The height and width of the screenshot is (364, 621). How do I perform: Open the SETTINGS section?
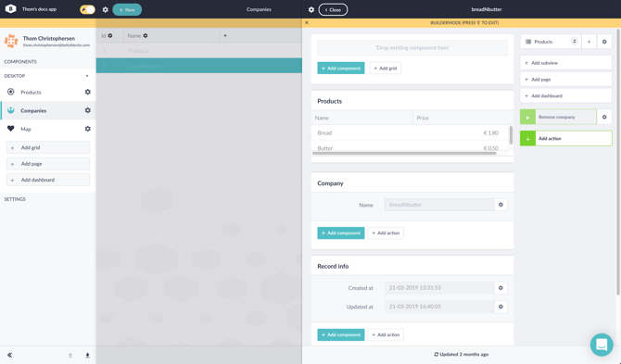(x=15, y=199)
